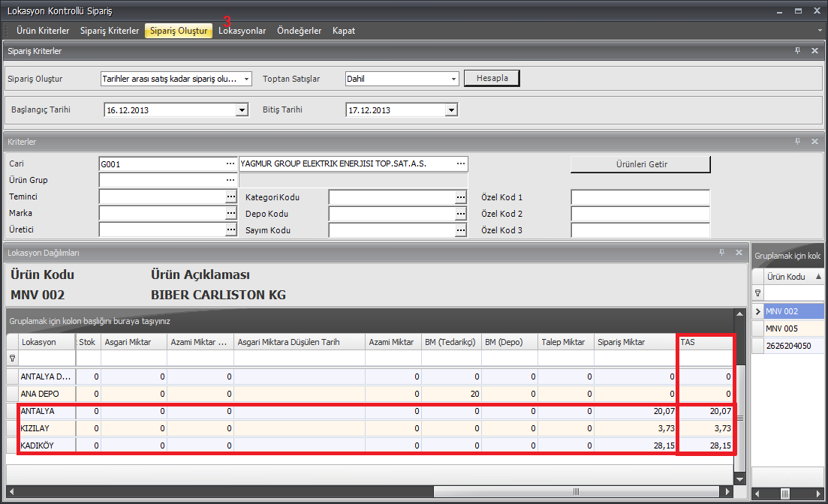Click filter icon in Lokasyon grid
The height and width of the screenshot is (504, 828).
tap(12, 358)
